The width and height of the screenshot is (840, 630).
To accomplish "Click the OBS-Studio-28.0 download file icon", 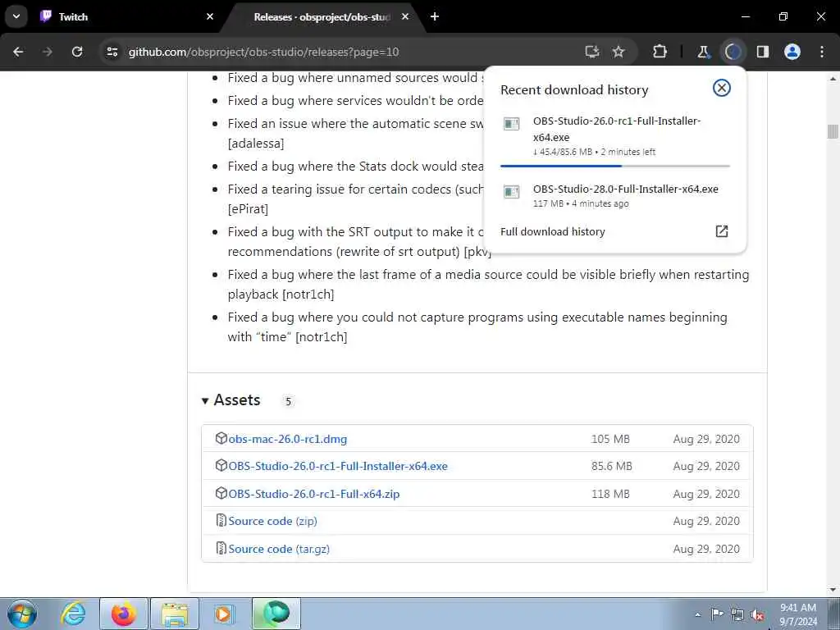I will point(512,192).
